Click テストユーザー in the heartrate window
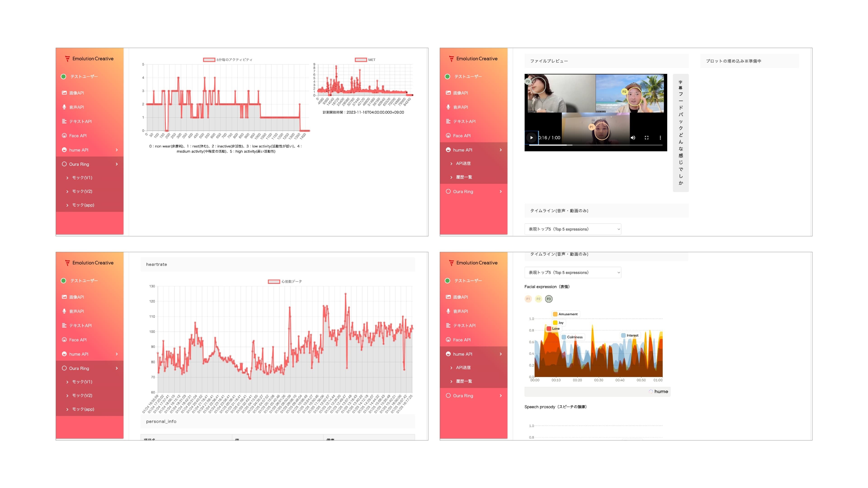 tap(84, 280)
